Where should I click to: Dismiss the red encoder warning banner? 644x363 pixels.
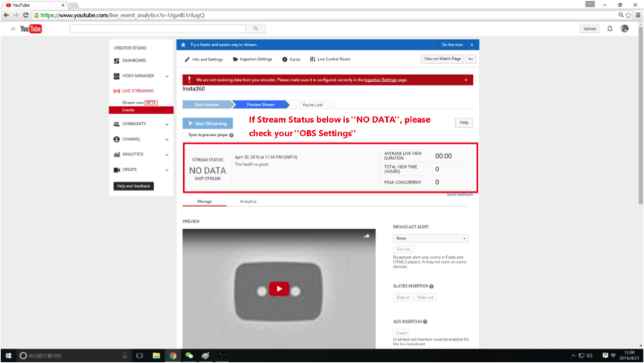click(x=466, y=80)
